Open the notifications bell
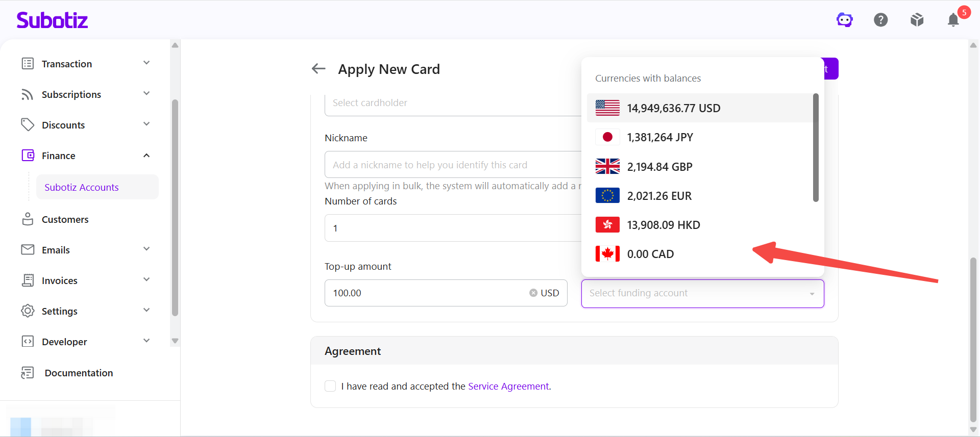Screen dimensions: 980x437 point(953,20)
